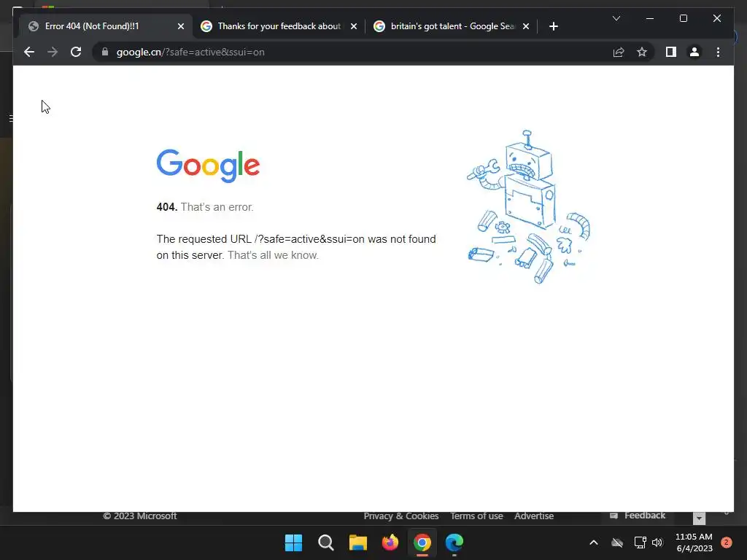Click the cloud sync icon in the tray
747x560 pixels.
click(x=617, y=542)
